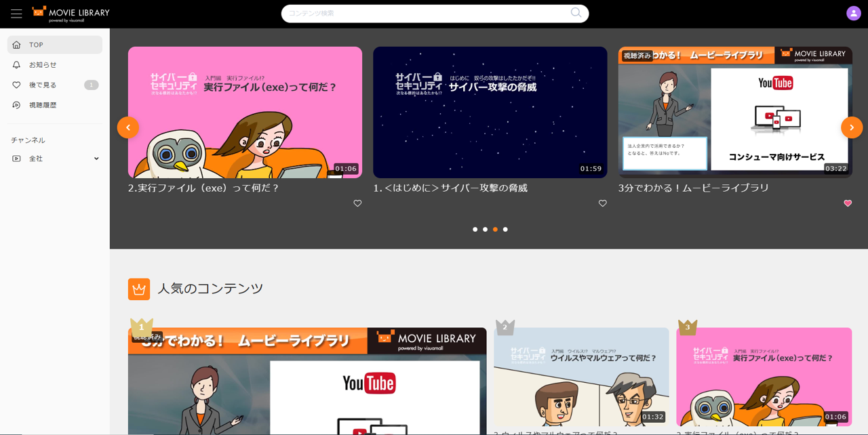
Task: Click the 03:22 duration label
Action: click(836, 169)
